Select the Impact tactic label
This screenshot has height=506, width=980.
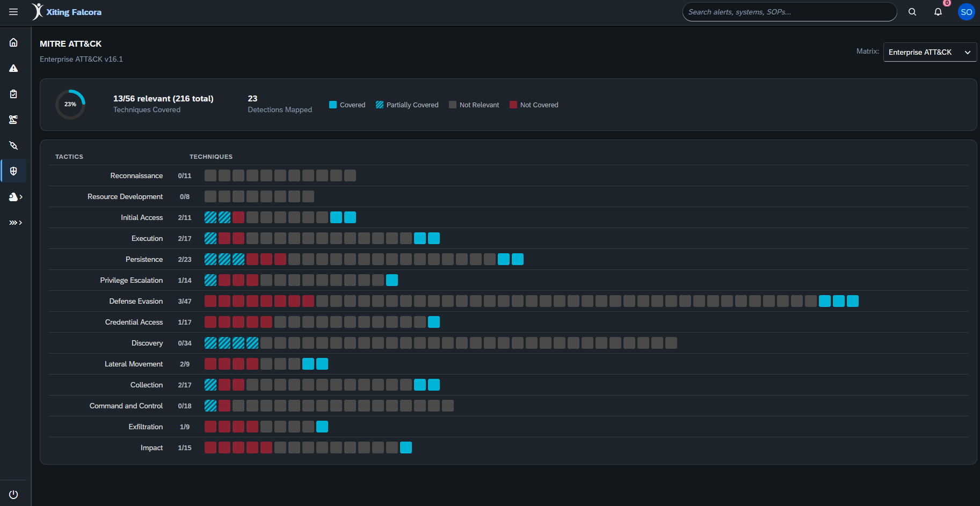(151, 448)
